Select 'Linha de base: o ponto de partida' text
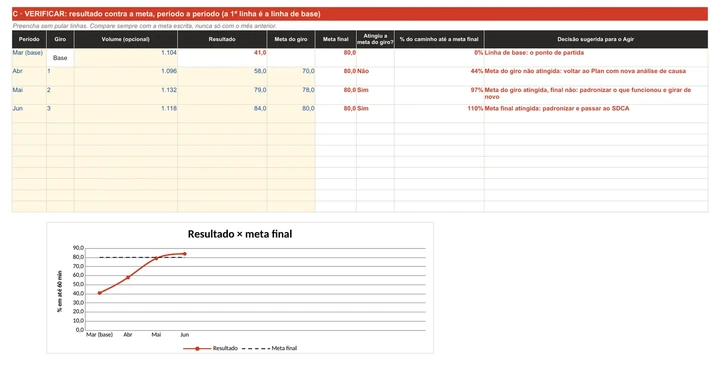Screen dimensions: 720x376 (x=534, y=53)
